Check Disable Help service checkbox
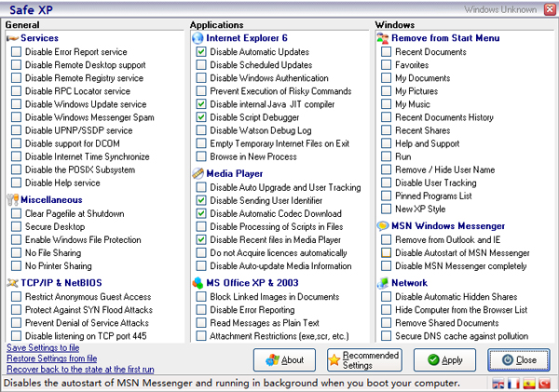559x392 pixels. (x=16, y=182)
